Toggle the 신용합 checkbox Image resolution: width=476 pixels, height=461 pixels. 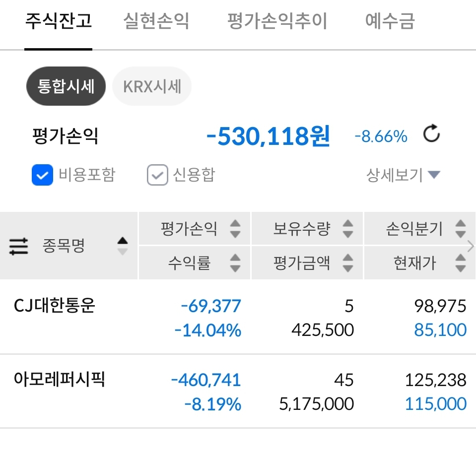157,175
